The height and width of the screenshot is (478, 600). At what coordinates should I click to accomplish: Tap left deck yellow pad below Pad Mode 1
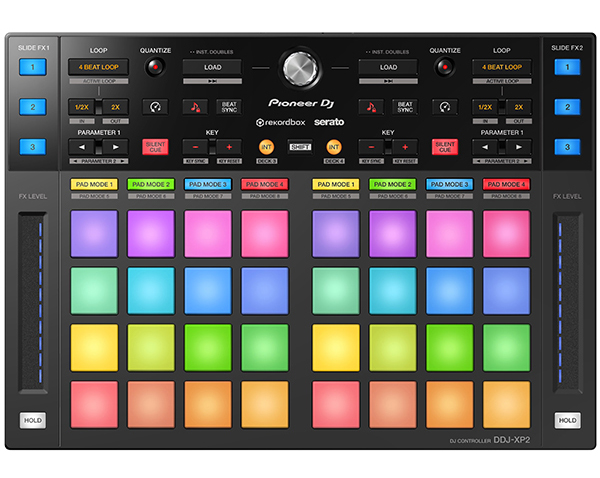[x=94, y=347]
